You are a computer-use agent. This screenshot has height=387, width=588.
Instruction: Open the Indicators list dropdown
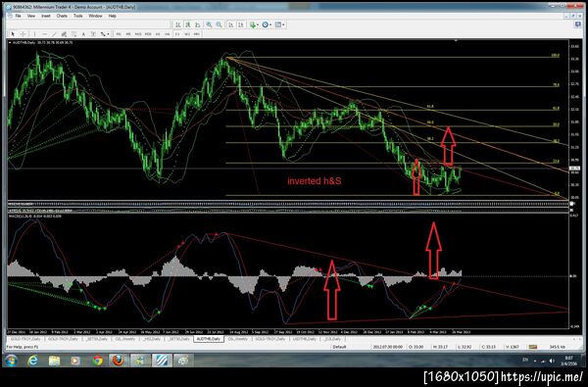tap(254, 24)
